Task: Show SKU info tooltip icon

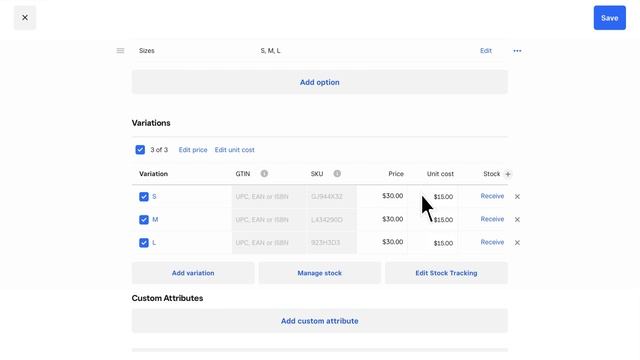Action: tap(337, 174)
